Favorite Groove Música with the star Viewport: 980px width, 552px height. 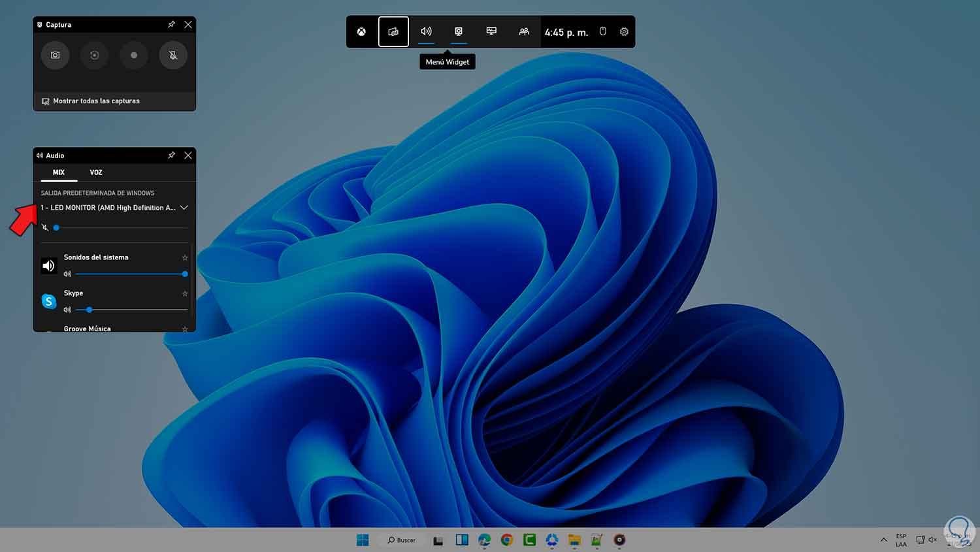[185, 329]
